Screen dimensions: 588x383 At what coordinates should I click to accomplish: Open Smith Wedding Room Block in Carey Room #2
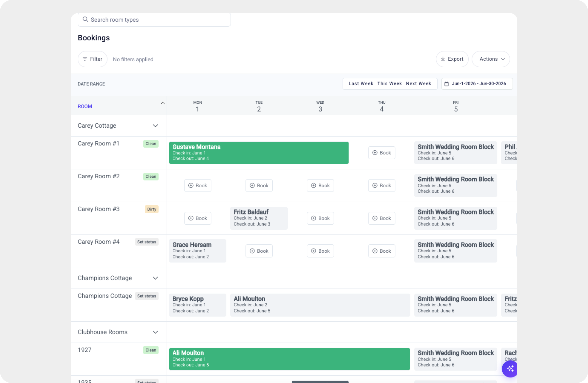[x=455, y=186]
